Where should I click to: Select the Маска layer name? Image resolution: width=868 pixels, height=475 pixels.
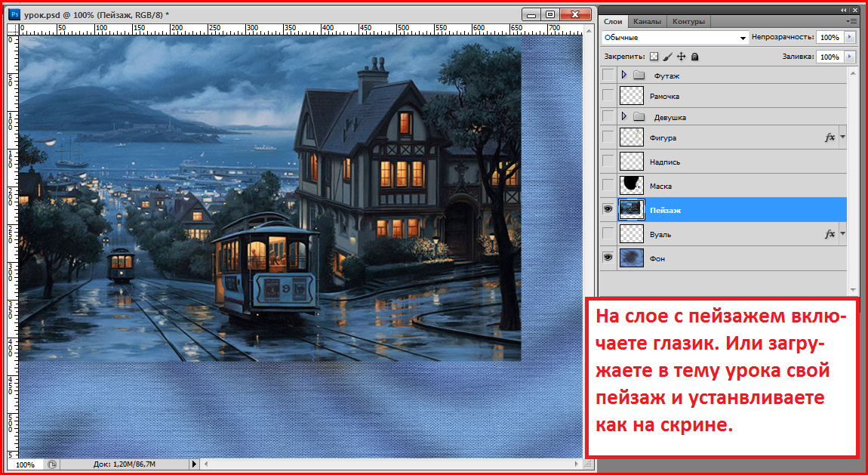pos(661,187)
